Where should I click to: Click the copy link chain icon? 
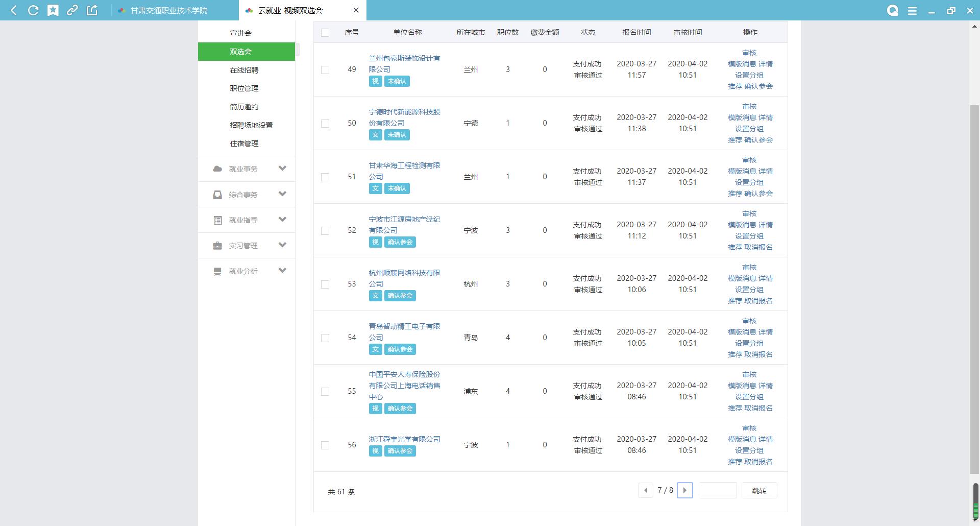click(x=72, y=10)
